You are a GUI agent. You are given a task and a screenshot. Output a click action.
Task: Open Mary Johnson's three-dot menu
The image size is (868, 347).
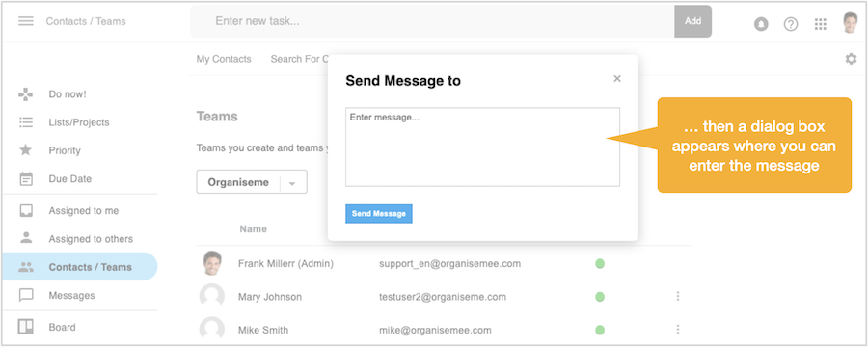click(x=678, y=297)
